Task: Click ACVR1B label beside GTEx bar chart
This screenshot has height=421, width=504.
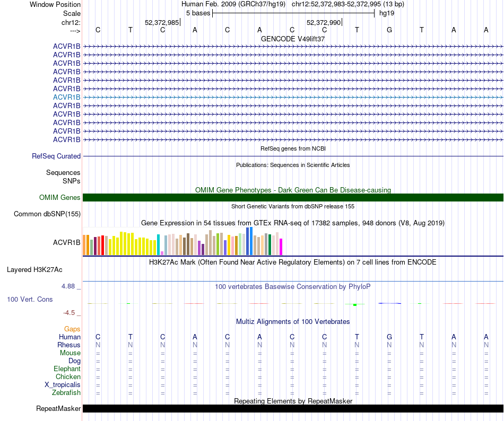Action: [x=66, y=242]
